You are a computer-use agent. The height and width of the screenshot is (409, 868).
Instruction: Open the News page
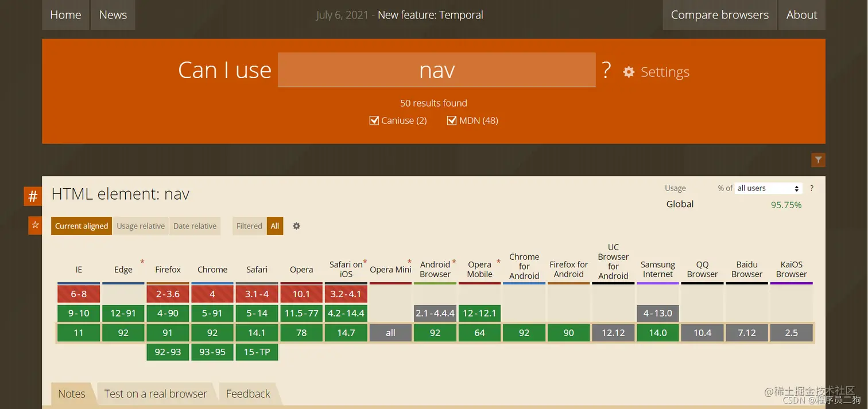(x=113, y=15)
